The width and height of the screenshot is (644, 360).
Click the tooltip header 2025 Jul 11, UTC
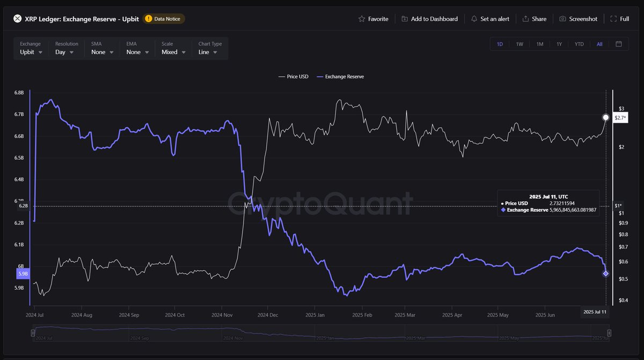point(548,196)
